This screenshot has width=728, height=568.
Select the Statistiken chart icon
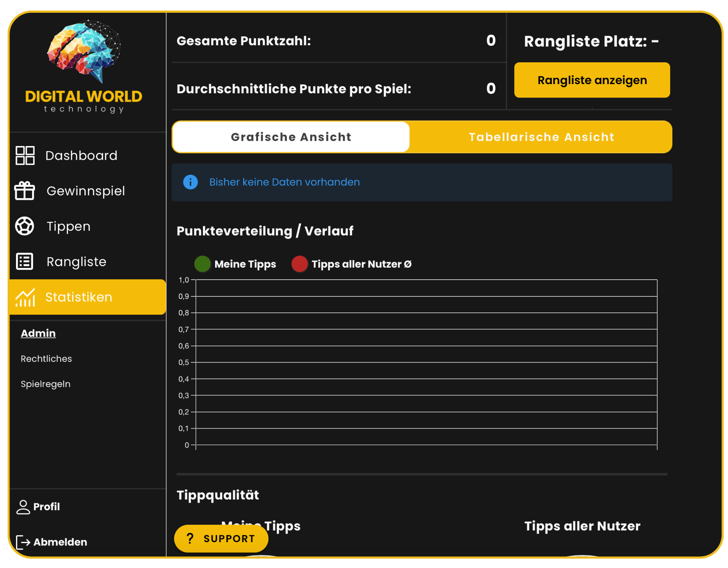[x=24, y=297]
